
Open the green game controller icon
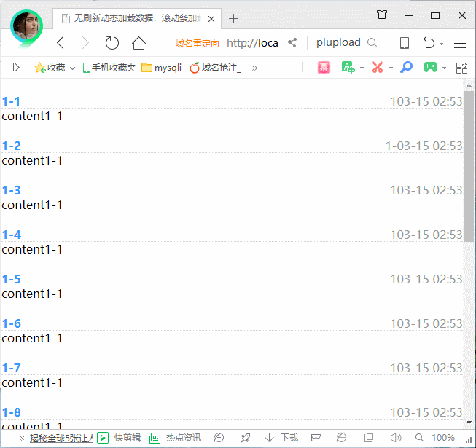[430, 67]
